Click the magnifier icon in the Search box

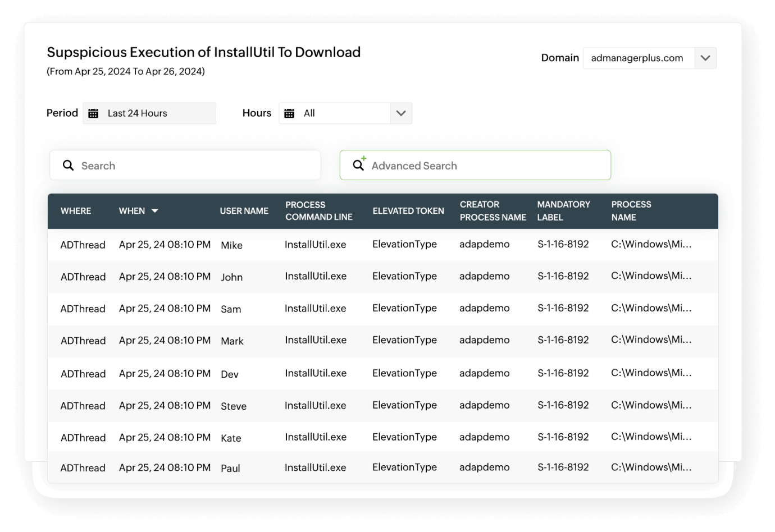[68, 165]
